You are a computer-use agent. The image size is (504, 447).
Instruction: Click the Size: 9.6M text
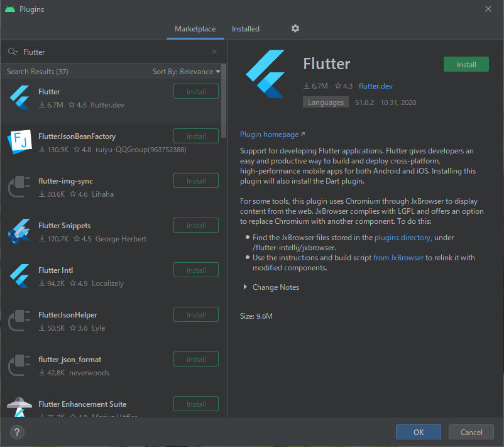point(256,316)
